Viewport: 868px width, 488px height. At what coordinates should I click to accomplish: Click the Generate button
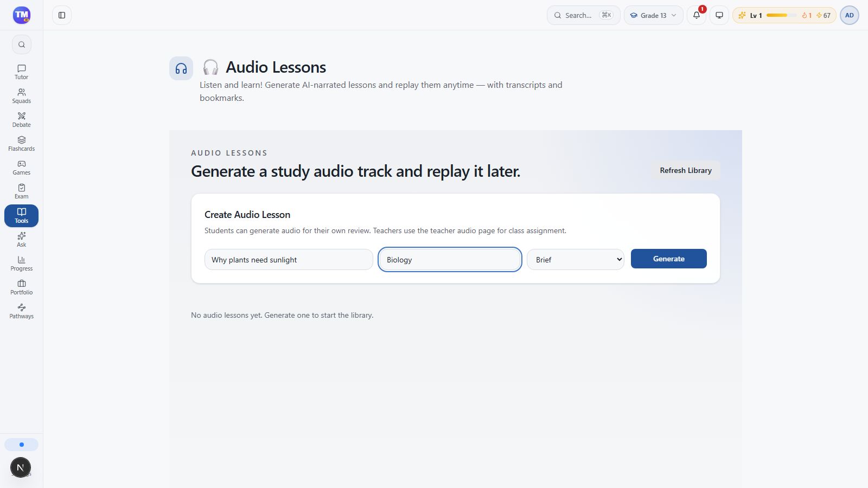coord(669,259)
